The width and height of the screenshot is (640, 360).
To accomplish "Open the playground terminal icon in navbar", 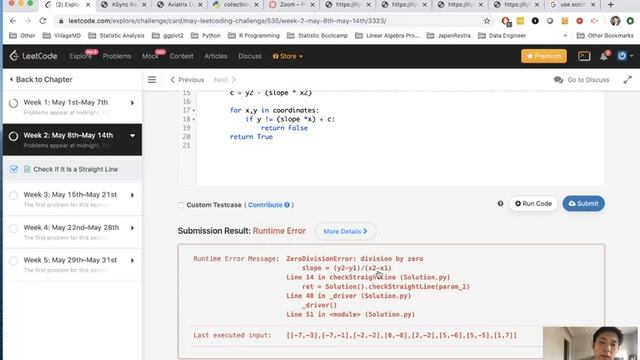I will pyautogui.click(x=584, y=56).
